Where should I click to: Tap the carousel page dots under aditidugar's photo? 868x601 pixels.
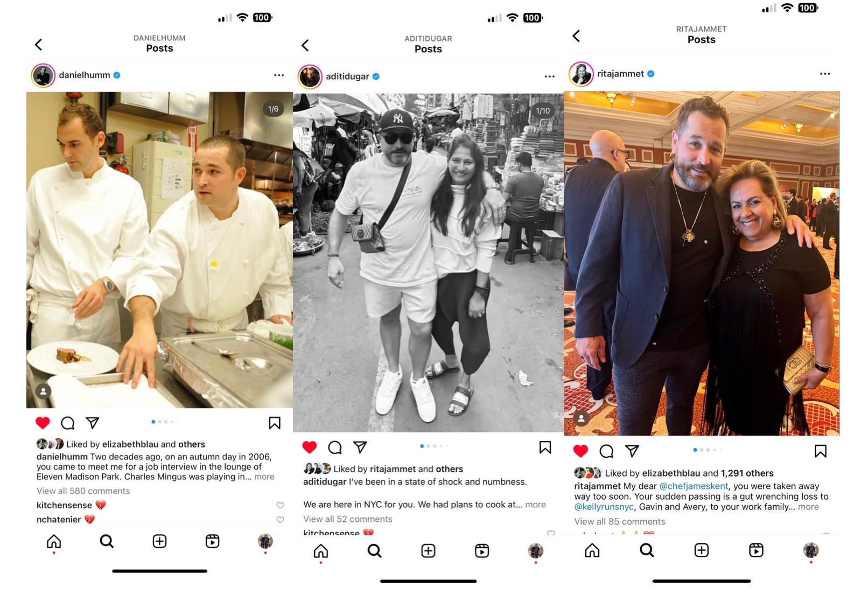click(x=433, y=446)
